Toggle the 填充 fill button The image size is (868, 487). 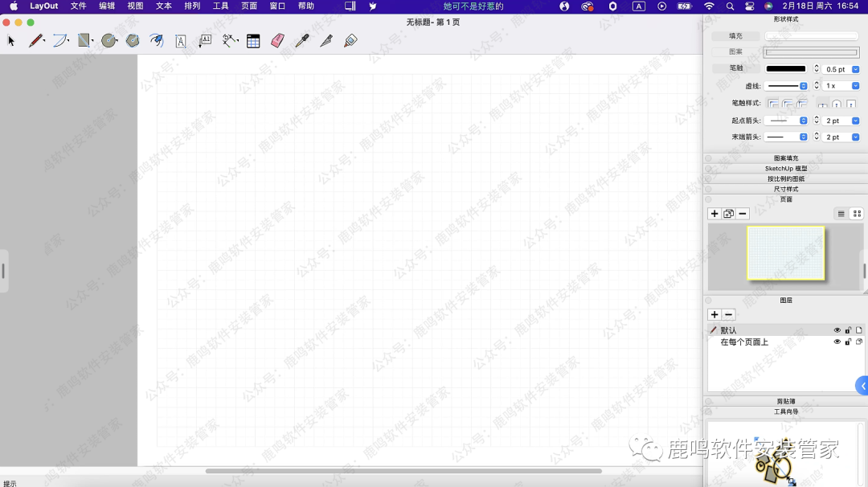735,36
